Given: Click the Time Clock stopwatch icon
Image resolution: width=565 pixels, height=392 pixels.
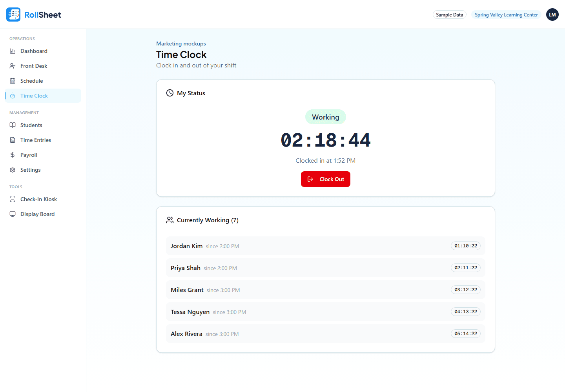Looking at the screenshot, I should 13,96.
